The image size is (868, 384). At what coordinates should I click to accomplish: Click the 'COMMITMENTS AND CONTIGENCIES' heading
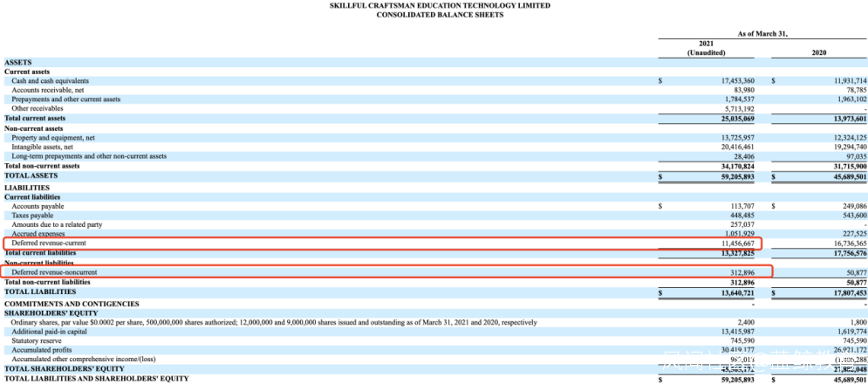click(x=72, y=305)
